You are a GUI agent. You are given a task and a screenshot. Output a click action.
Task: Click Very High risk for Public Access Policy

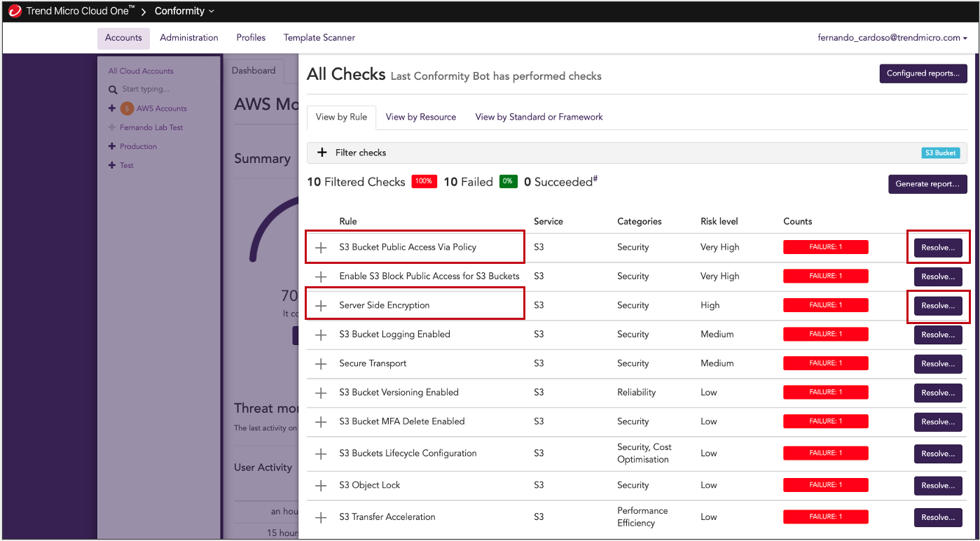(x=720, y=247)
